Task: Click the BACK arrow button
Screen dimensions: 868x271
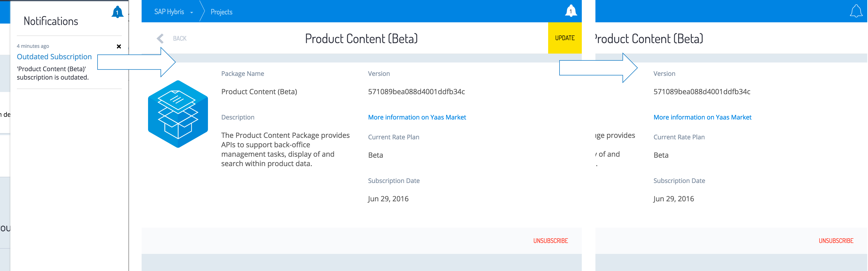Action: [172, 38]
